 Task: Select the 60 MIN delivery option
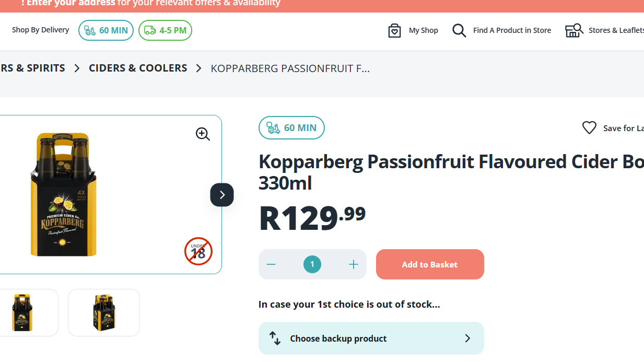click(106, 30)
